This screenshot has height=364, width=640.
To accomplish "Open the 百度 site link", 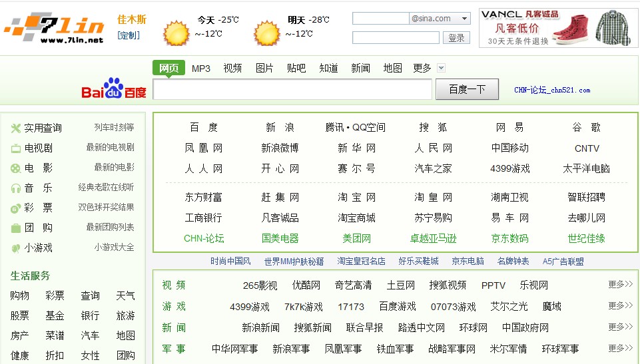I will [x=204, y=128].
